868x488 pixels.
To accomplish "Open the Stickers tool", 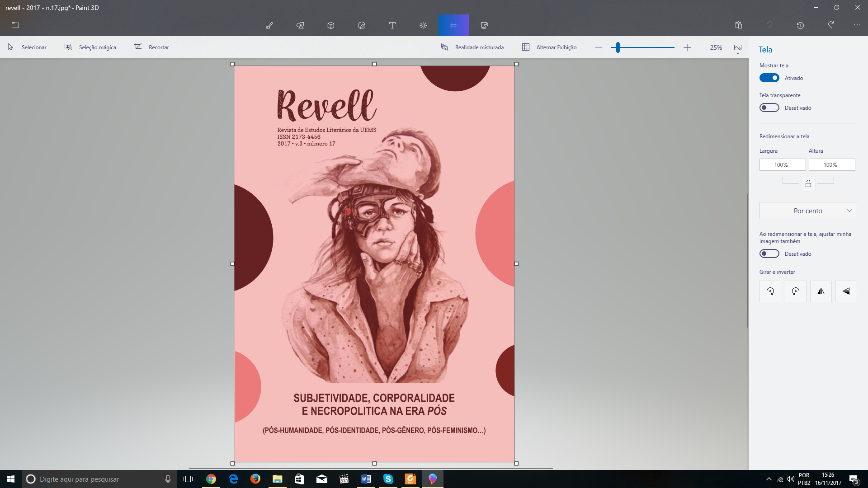I will pos(362,25).
